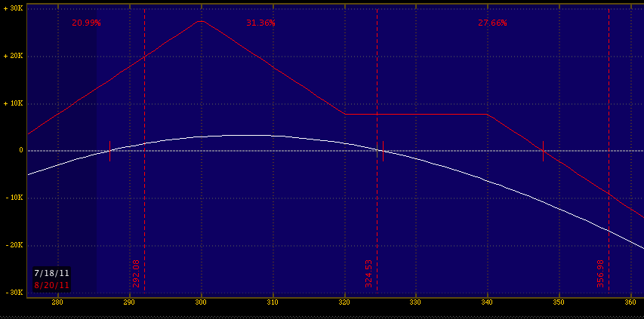Click the breakeven tick mark near 347
The width and height of the screenshot is (644, 319).
click(x=543, y=150)
